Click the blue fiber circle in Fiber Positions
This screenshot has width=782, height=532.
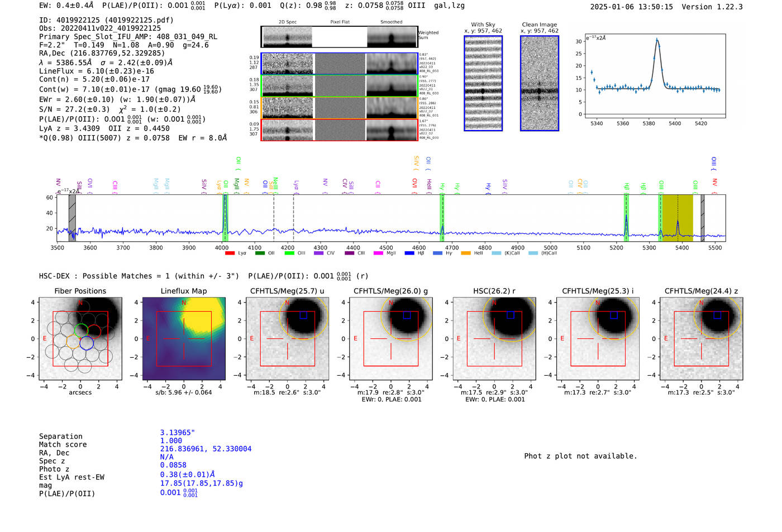[x=87, y=343]
